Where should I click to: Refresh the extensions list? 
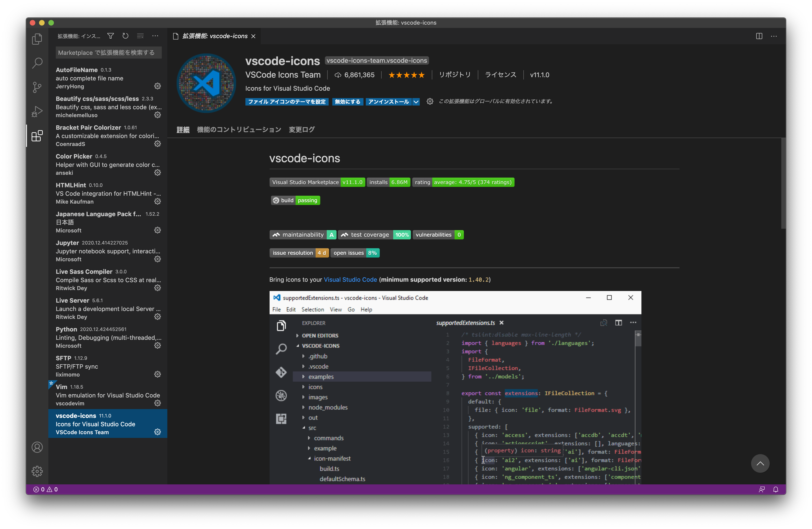[x=125, y=36]
